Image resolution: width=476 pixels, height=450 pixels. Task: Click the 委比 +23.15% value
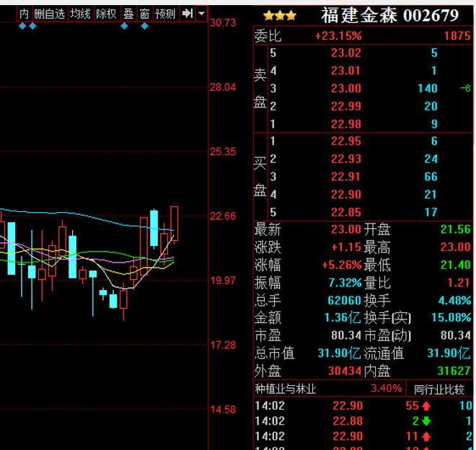click(338, 36)
